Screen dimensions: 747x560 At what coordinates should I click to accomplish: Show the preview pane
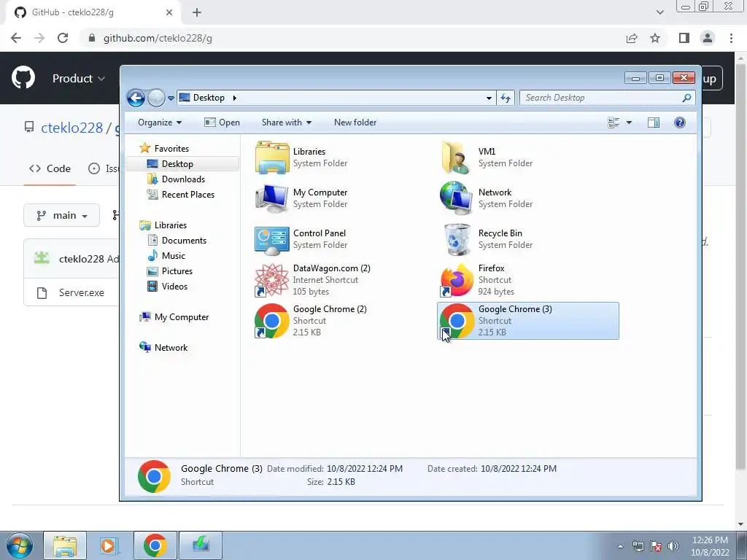tap(654, 122)
